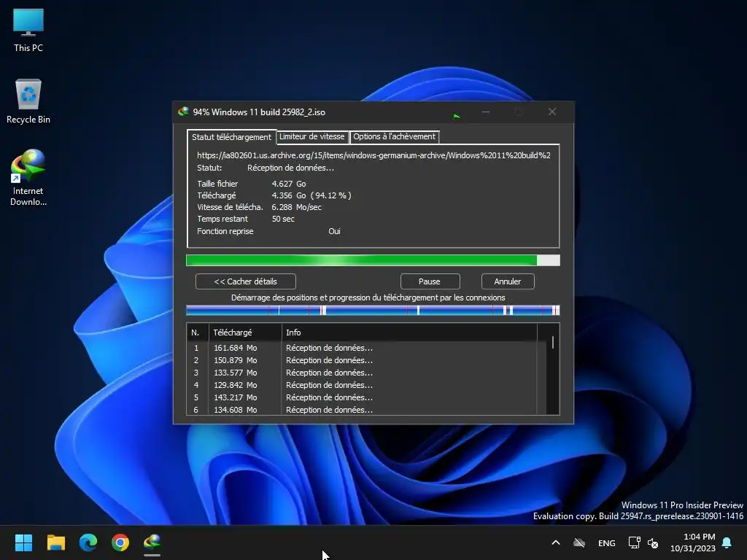Open the Recycle Bin desktop icon
The height and width of the screenshot is (560, 747).
[x=28, y=101]
